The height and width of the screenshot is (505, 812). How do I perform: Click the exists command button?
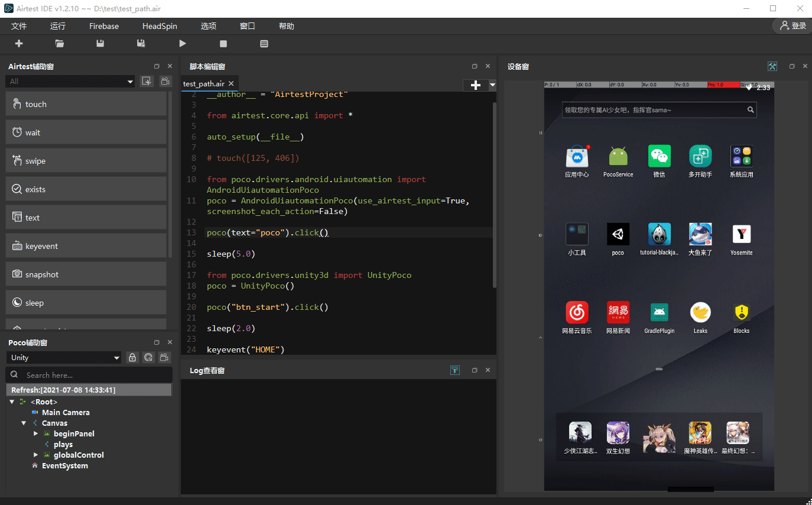[86, 189]
